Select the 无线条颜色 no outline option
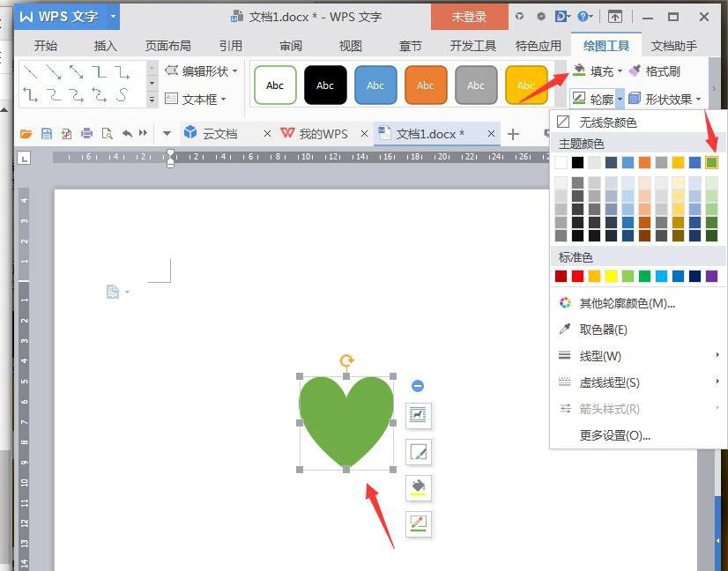 [607, 122]
